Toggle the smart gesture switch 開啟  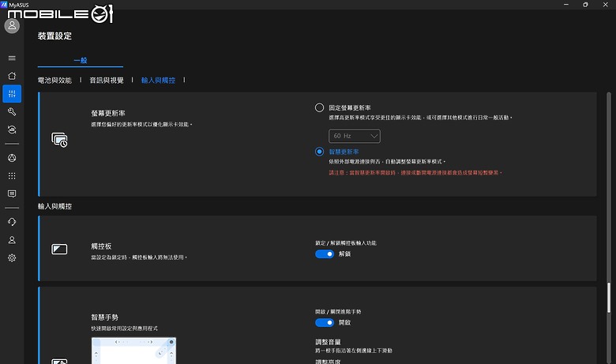pos(325,323)
